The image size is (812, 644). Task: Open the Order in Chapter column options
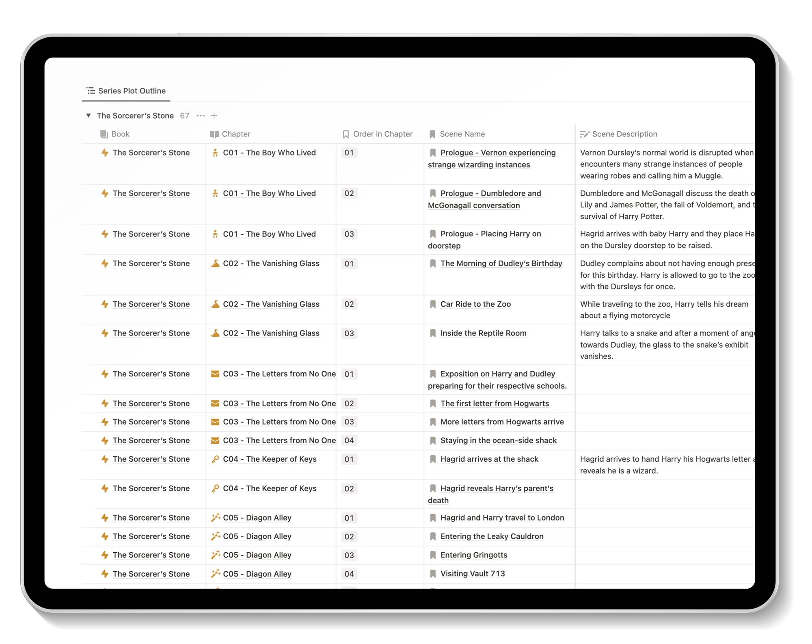(x=382, y=134)
